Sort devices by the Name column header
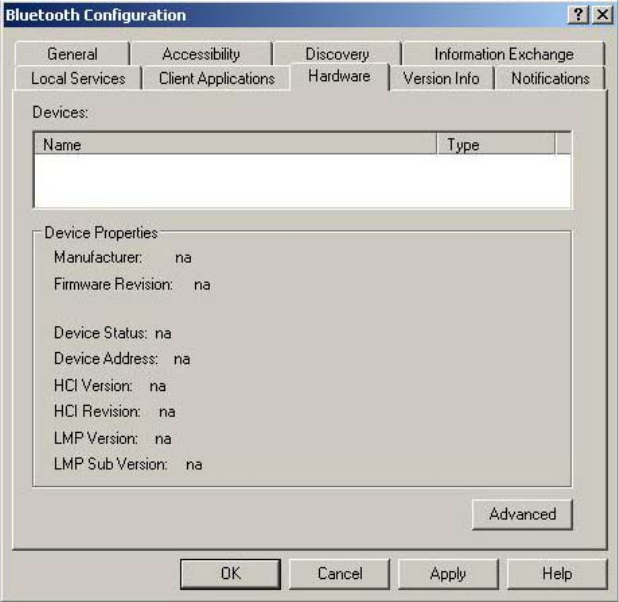Image resolution: width=619 pixels, height=602 pixels. (236, 144)
